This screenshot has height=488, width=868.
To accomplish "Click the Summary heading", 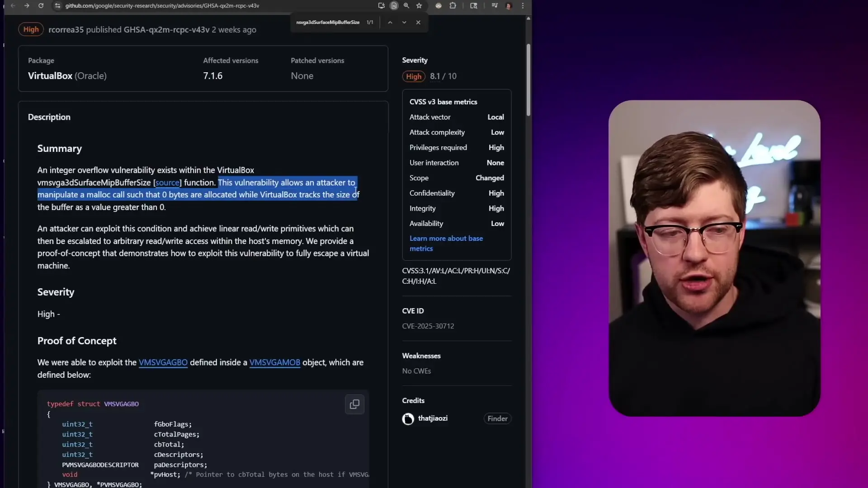I will pos(60,149).
